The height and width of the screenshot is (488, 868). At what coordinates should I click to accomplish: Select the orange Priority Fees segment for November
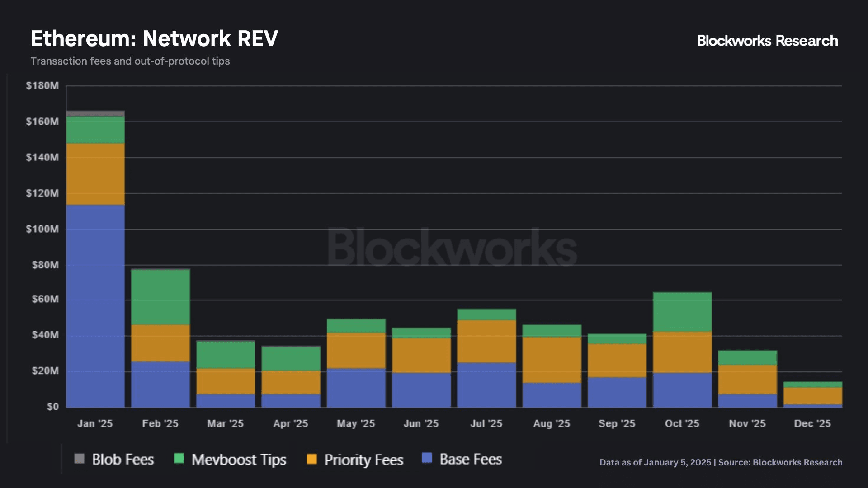click(748, 380)
